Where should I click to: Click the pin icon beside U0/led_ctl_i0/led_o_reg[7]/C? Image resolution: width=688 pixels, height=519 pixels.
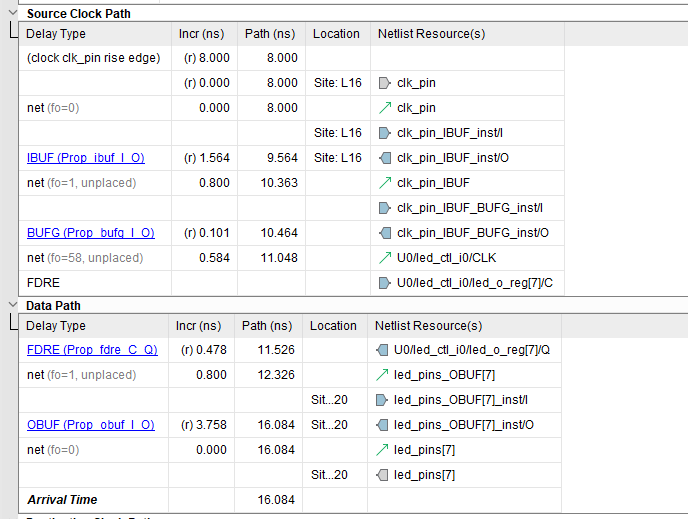(x=384, y=283)
